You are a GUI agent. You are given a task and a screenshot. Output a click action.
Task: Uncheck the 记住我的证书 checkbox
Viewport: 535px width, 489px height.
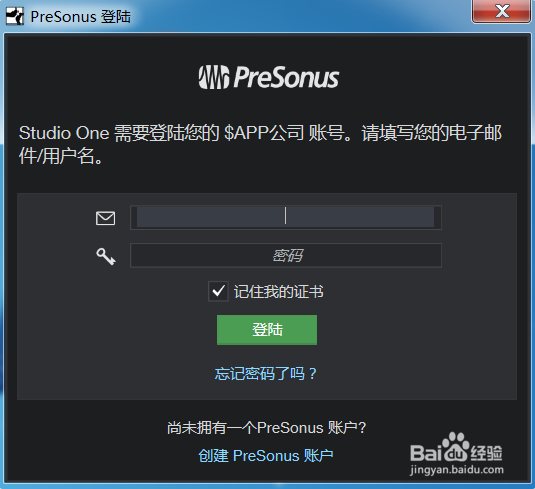(218, 291)
